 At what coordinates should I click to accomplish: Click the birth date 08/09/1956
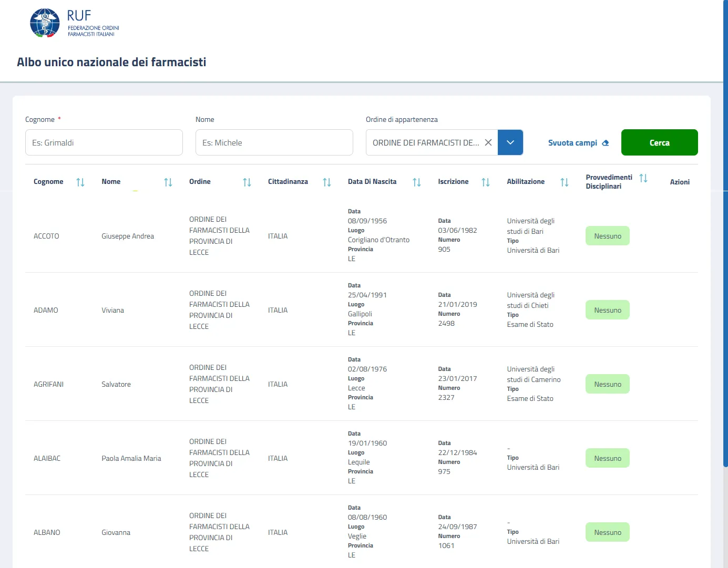[367, 221]
